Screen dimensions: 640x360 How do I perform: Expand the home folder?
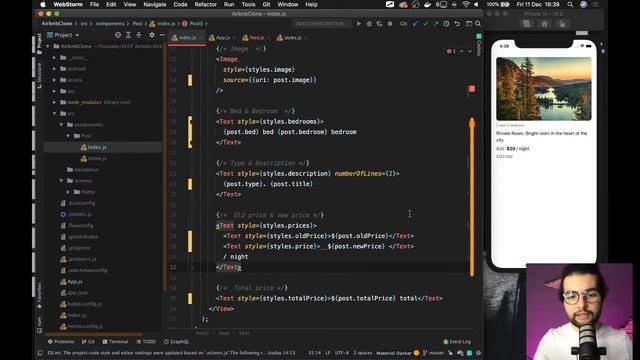click(x=68, y=192)
